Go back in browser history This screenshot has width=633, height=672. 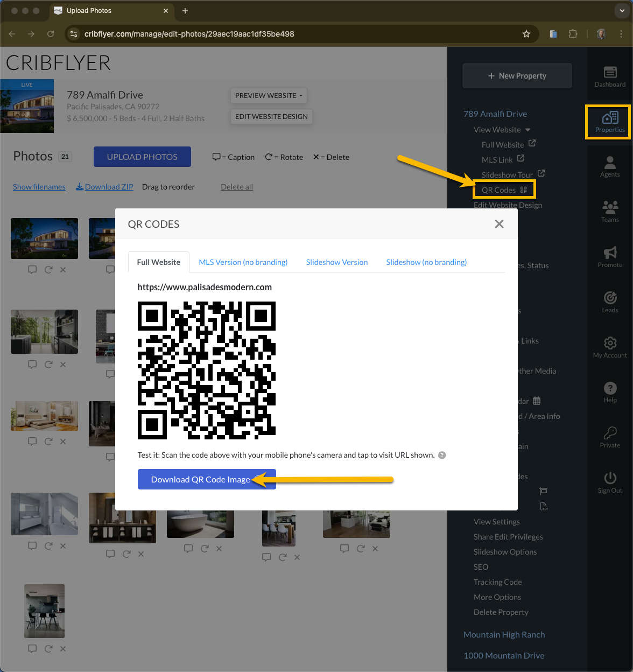click(x=12, y=34)
